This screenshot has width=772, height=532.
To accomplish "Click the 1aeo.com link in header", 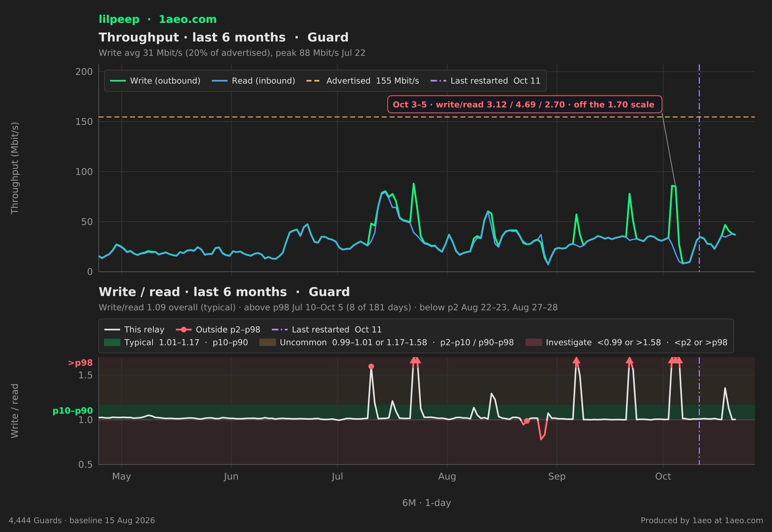I will [x=188, y=19].
